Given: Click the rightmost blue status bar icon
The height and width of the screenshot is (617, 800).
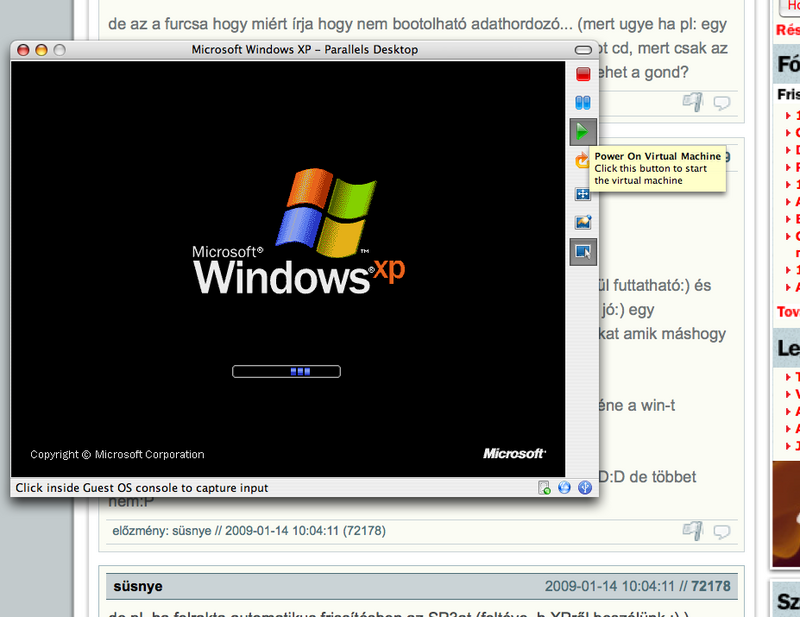Looking at the screenshot, I should [585, 488].
